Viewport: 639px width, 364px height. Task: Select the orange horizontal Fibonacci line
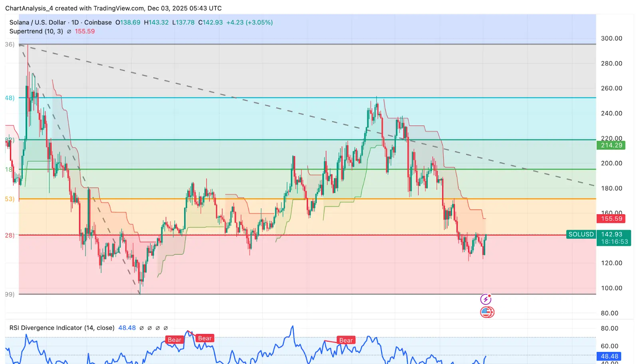click(x=308, y=199)
